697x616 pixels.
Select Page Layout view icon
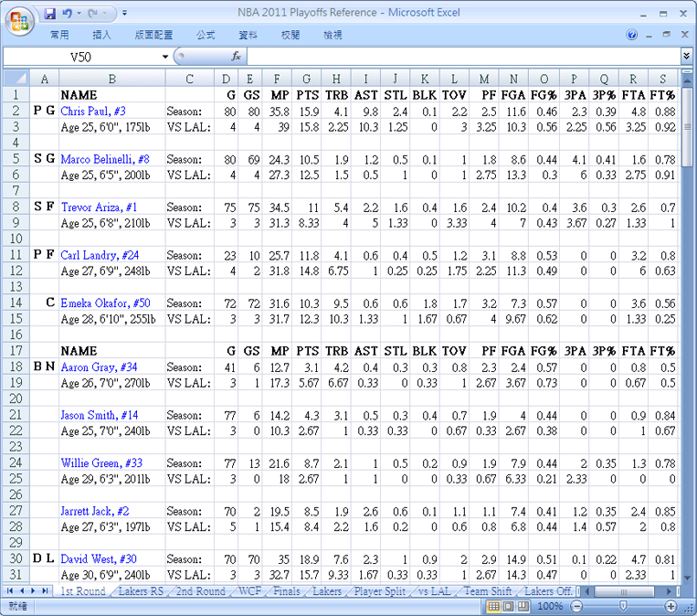coord(508,606)
